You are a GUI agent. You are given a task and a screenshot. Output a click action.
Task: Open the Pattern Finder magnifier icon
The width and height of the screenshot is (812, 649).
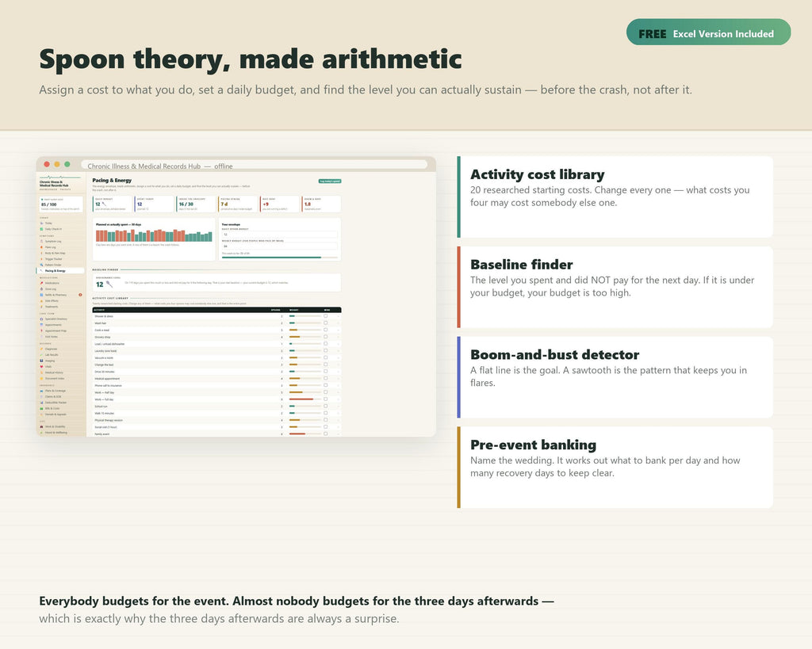tap(41, 265)
